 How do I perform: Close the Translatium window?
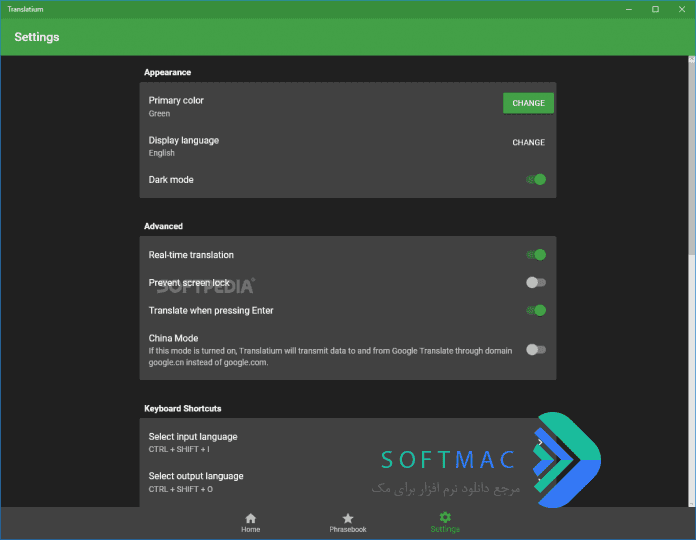click(x=682, y=9)
